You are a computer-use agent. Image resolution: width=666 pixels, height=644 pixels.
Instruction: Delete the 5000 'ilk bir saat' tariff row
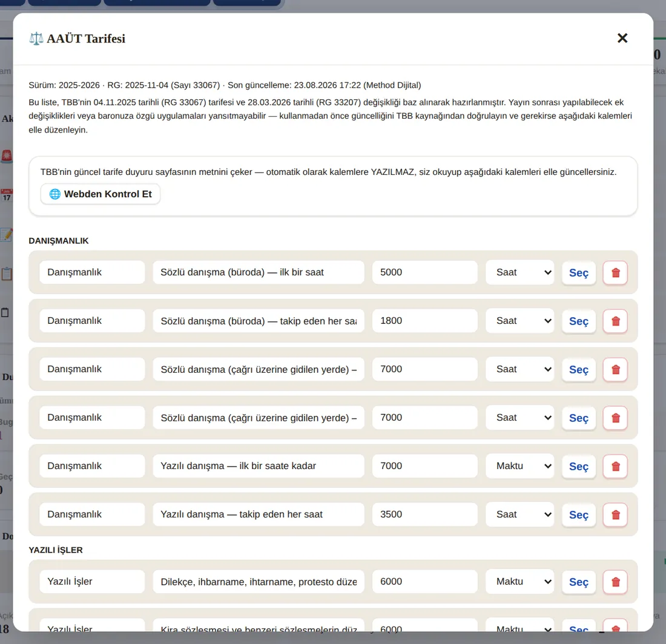[x=615, y=272]
